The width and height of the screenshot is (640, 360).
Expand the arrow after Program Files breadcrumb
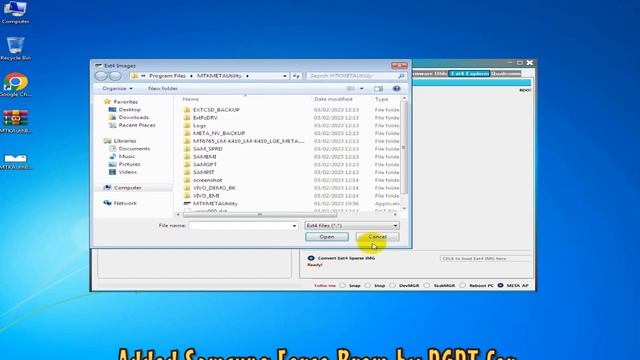click(x=191, y=76)
